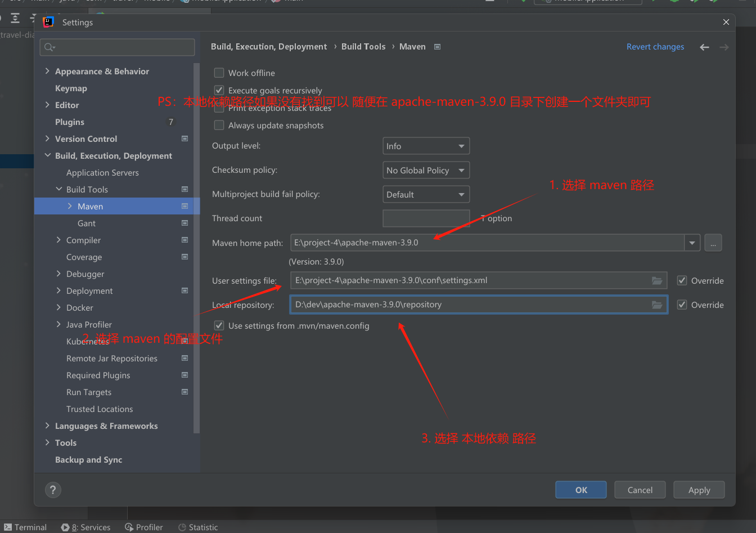Screen dimensions: 756x533
Task: Click Build, Execution, Deployment breadcrumb
Action: click(269, 47)
